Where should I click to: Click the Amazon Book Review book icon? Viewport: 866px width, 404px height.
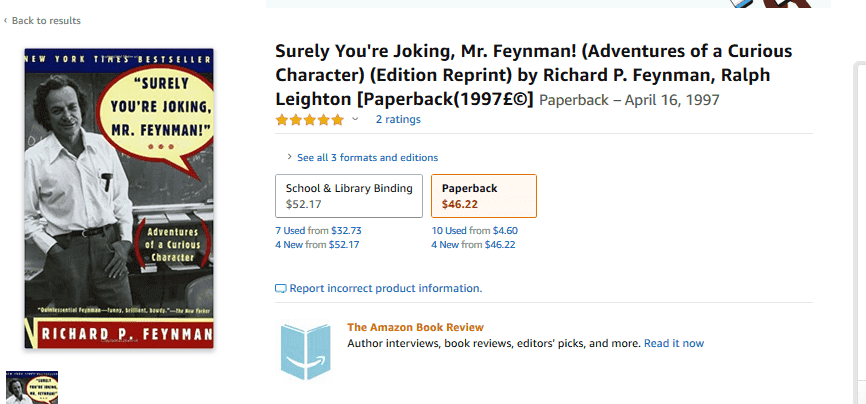305,350
